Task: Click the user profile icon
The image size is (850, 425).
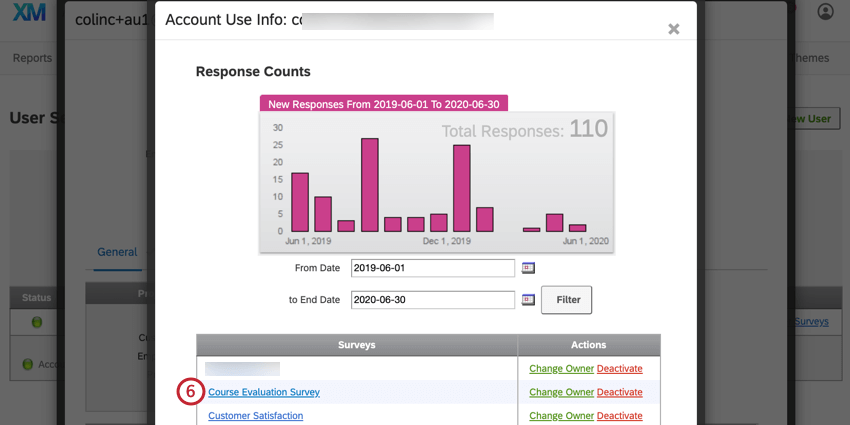Action: point(825,12)
